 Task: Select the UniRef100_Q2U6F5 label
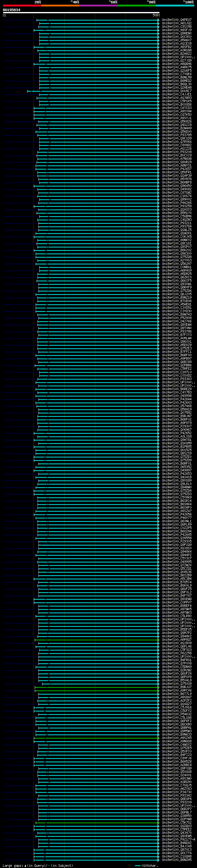tap(177, 71)
